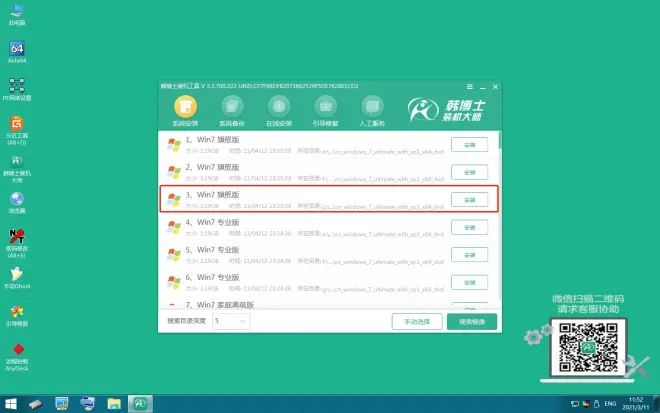Viewport: 660px width, 413px height.
Task: Open the 密码修改 (Alt+E) desktop icon
Action: 17,243
